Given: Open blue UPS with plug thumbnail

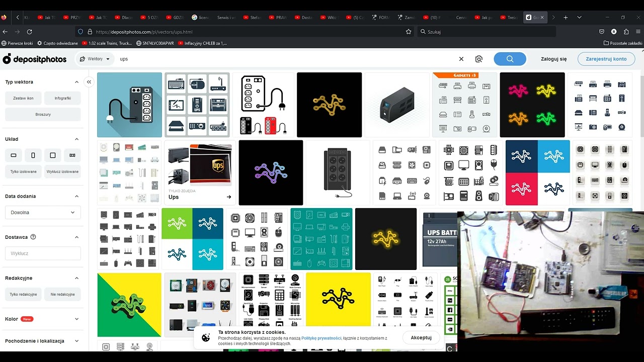Looking at the screenshot, I should tap(129, 105).
